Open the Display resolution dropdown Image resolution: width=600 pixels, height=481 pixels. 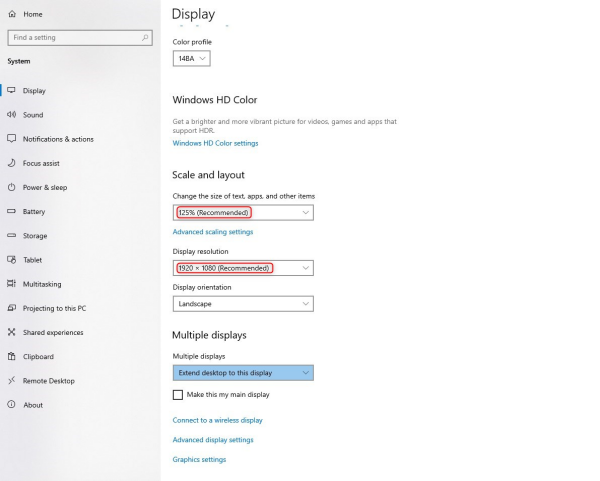click(243, 268)
